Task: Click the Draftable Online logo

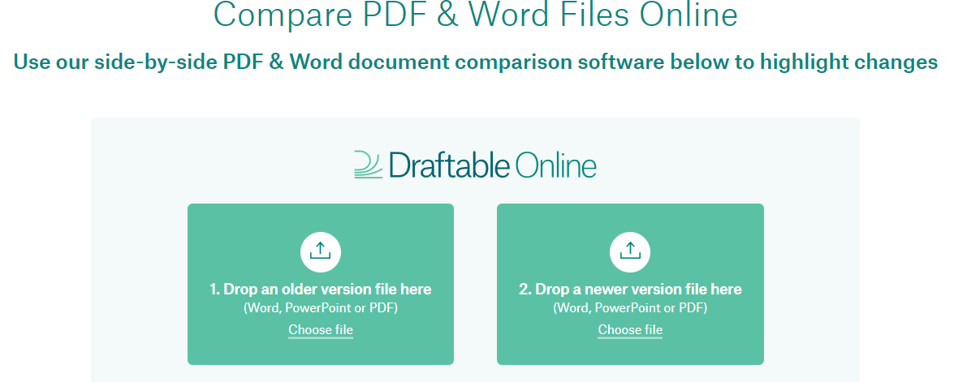Action: click(x=476, y=164)
